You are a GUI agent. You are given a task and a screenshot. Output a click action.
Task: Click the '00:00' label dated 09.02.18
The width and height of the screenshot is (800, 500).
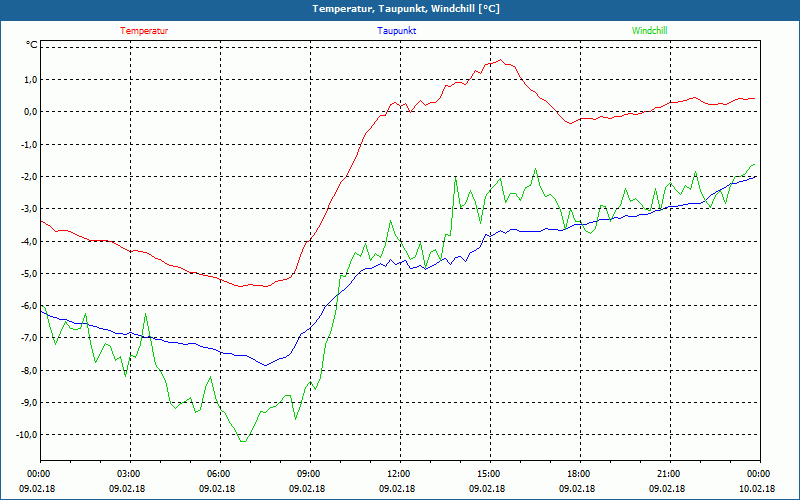click(x=37, y=474)
